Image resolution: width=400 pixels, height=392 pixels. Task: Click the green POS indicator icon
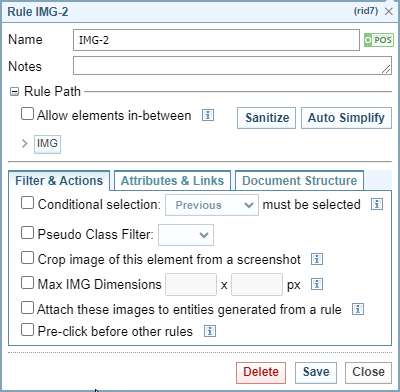[x=378, y=40]
